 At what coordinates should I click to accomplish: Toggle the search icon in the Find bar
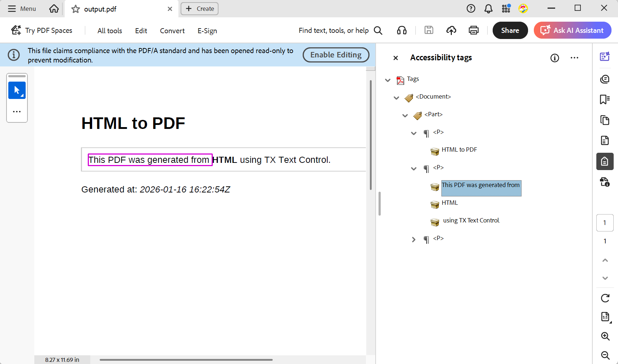[x=378, y=30]
